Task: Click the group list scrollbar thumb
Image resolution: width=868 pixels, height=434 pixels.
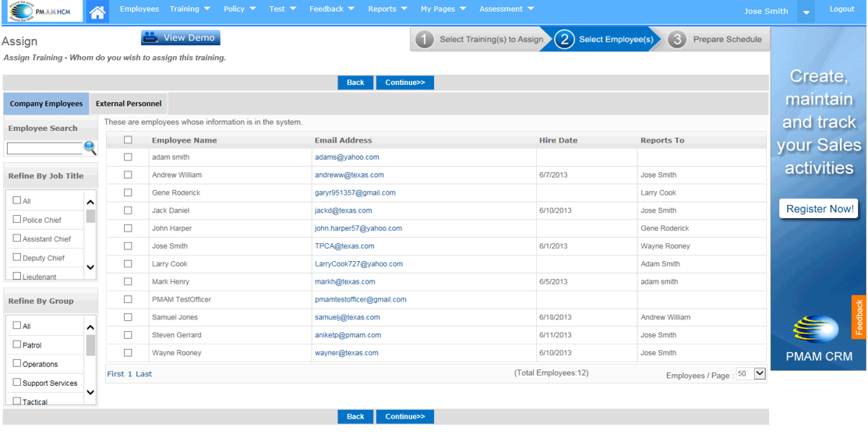Action: pos(91,345)
